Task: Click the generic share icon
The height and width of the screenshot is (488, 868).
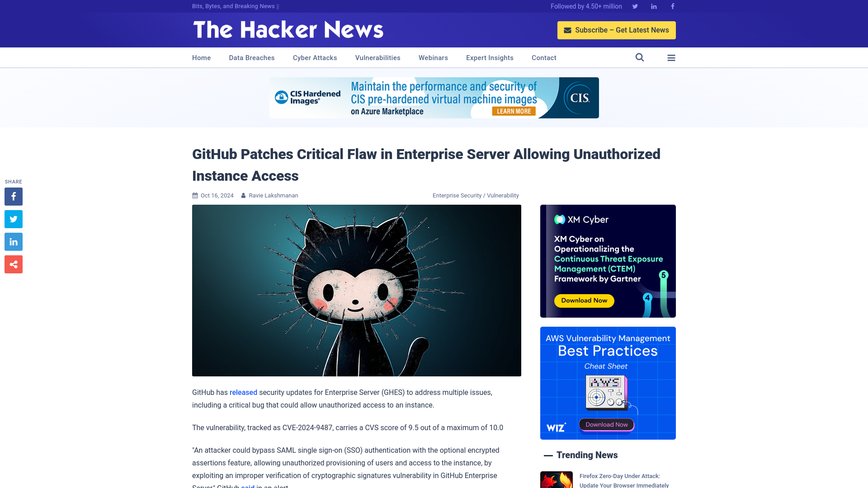Action: 13,264
